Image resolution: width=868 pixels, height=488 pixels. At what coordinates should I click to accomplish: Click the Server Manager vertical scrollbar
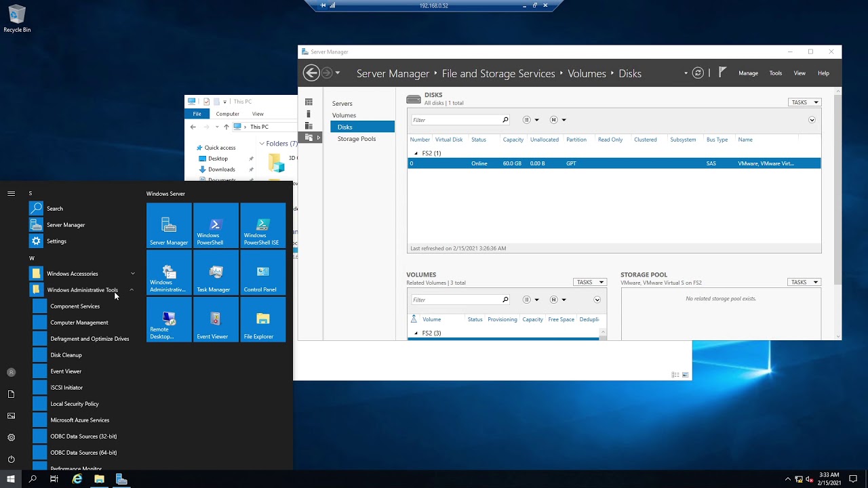838,190
